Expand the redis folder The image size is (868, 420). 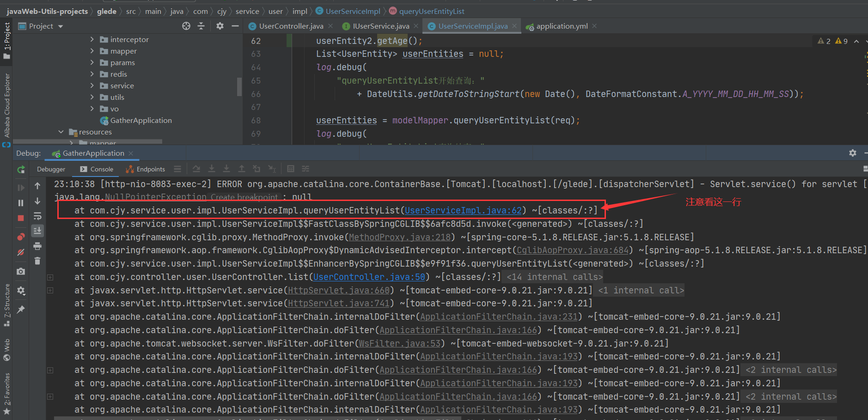click(92, 74)
